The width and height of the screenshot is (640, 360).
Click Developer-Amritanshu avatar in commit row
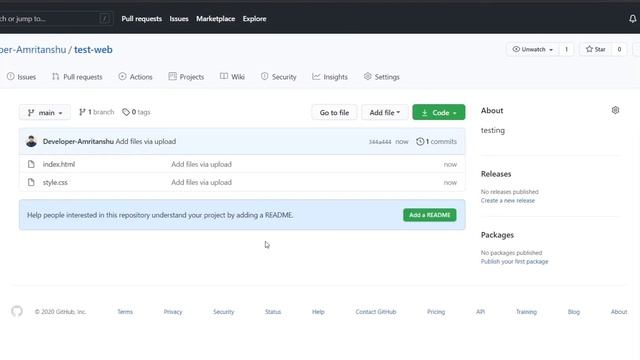[31, 141]
